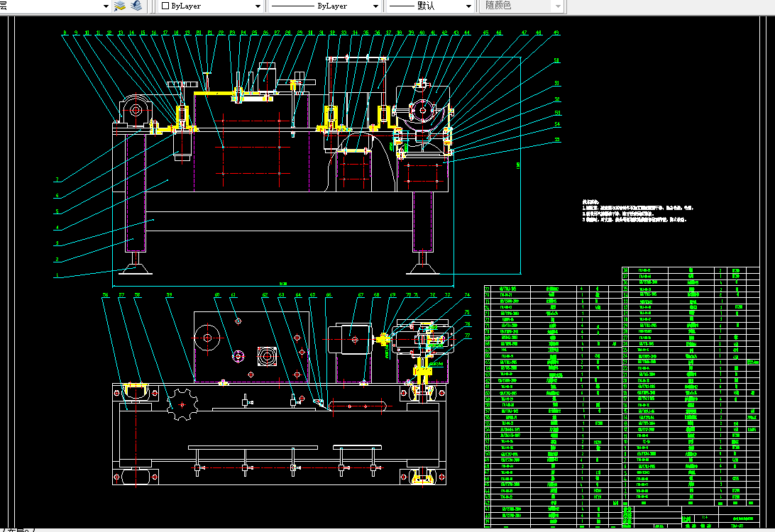Click balloon number 59 in plan view

(x=169, y=295)
